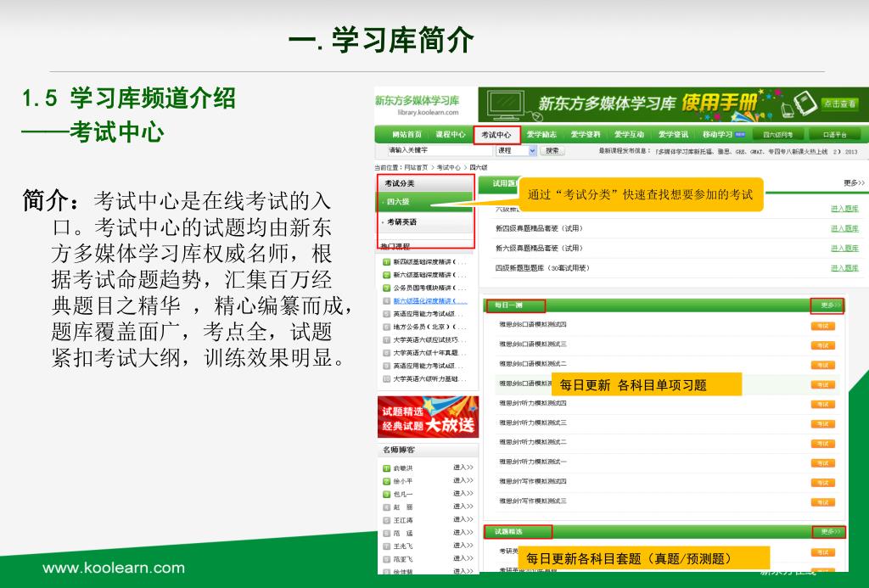Viewport: 869px width, 588px height.
Task: Open the 爱学互动 navigation tab
Action: (629, 135)
